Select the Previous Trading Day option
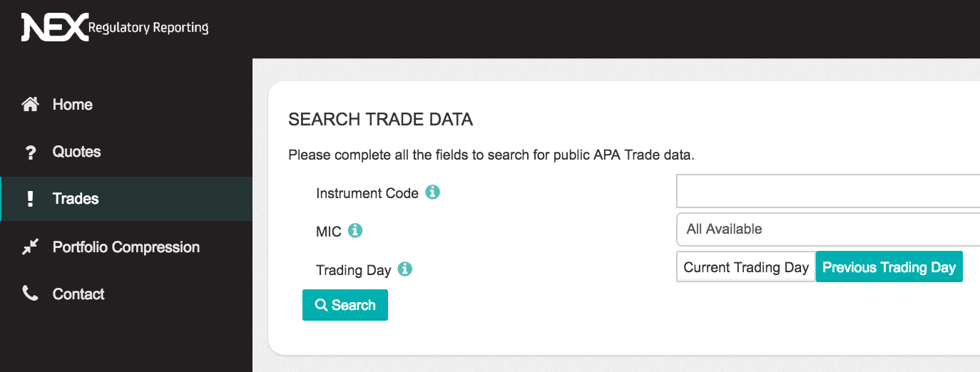The image size is (980, 372). point(889,267)
